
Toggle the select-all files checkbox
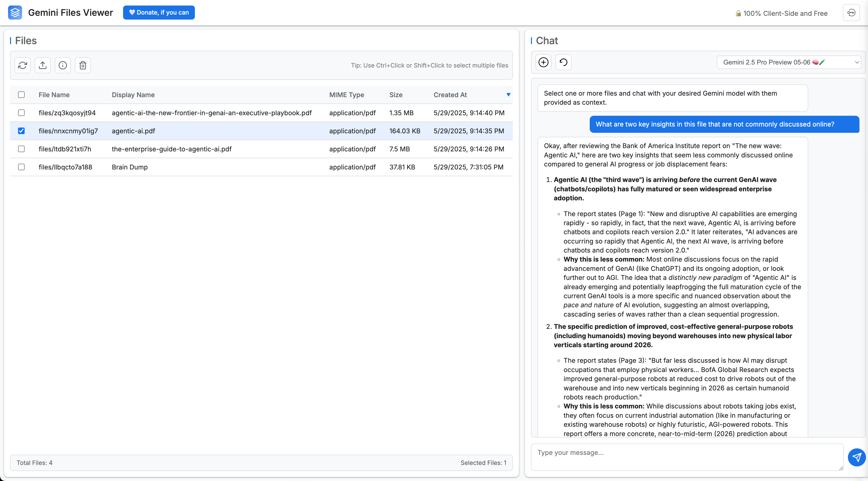tap(22, 95)
